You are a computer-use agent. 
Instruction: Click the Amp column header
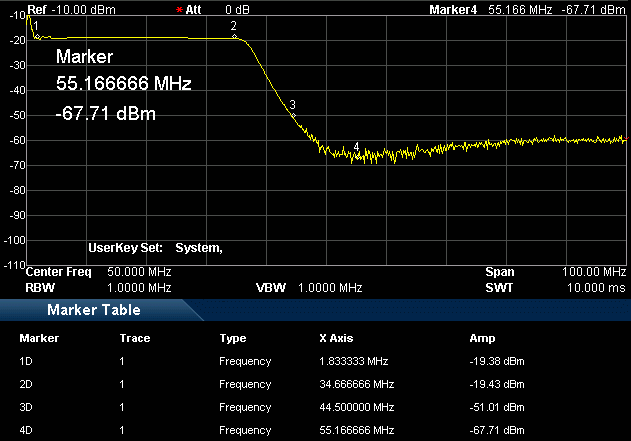point(481,338)
